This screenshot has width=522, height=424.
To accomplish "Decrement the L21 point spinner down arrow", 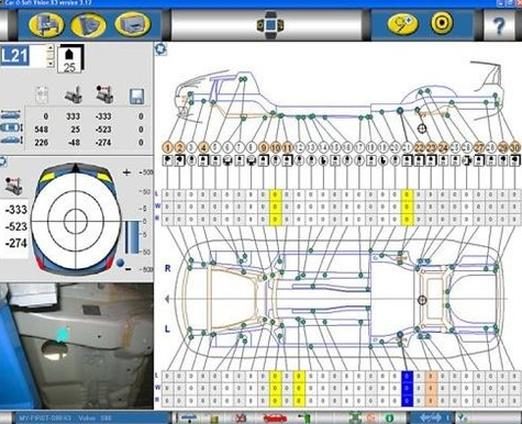I will (x=50, y=63).
